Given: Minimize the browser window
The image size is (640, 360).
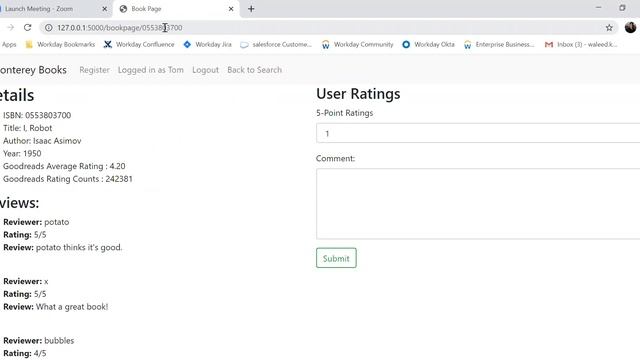Looking at the screenshot, I should click(598, 8).
